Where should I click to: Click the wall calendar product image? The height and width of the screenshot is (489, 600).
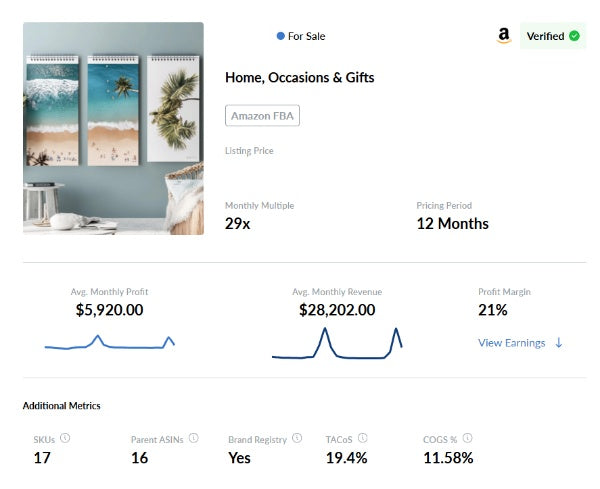point(113,128)
